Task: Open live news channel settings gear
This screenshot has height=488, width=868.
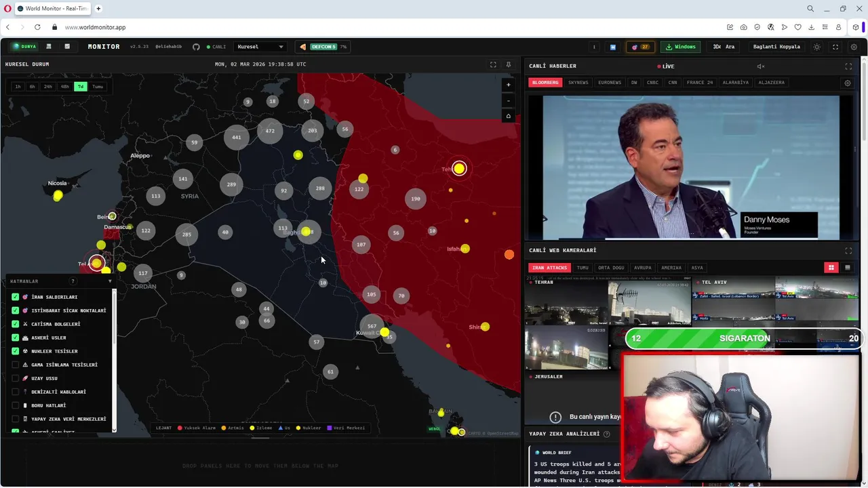Action: coord(848,83)
